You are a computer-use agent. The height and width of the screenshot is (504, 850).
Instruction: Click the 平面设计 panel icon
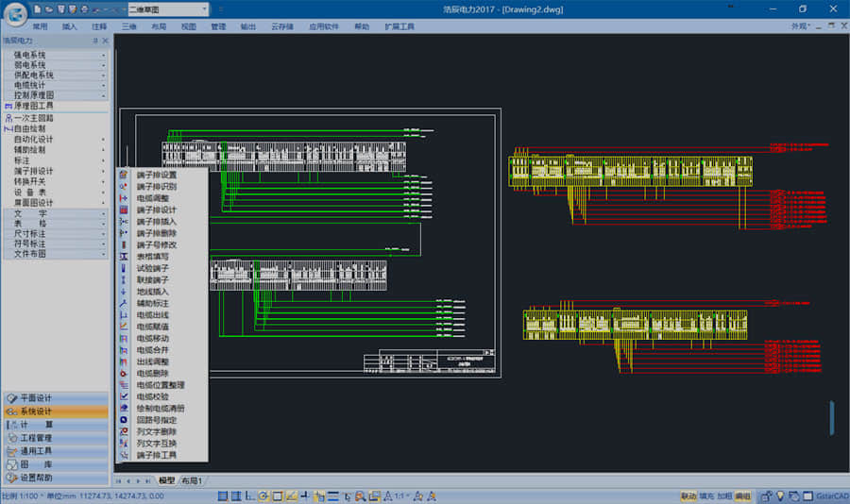pyautogui.click(x=10, y=398)
